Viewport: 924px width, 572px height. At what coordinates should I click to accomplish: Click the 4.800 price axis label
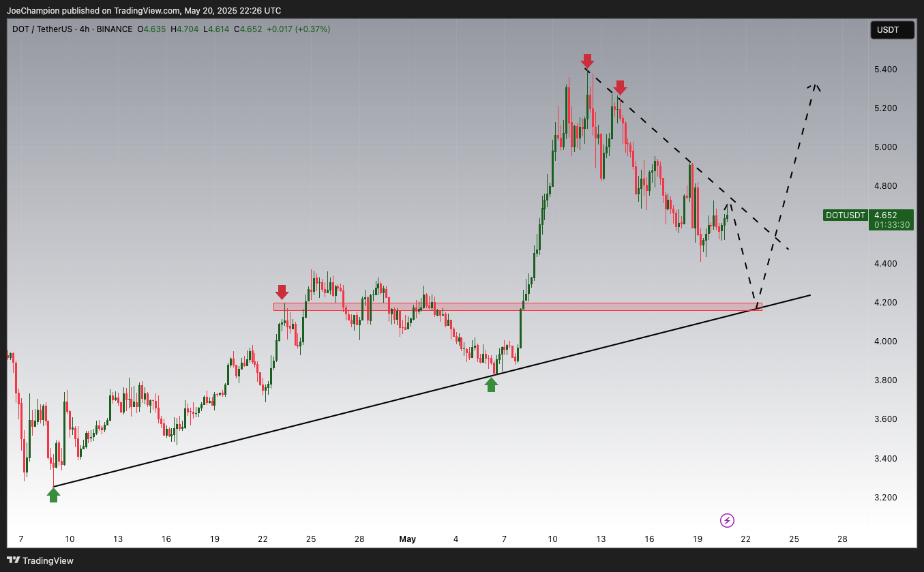pyautogui.click(x=886, y=186)
